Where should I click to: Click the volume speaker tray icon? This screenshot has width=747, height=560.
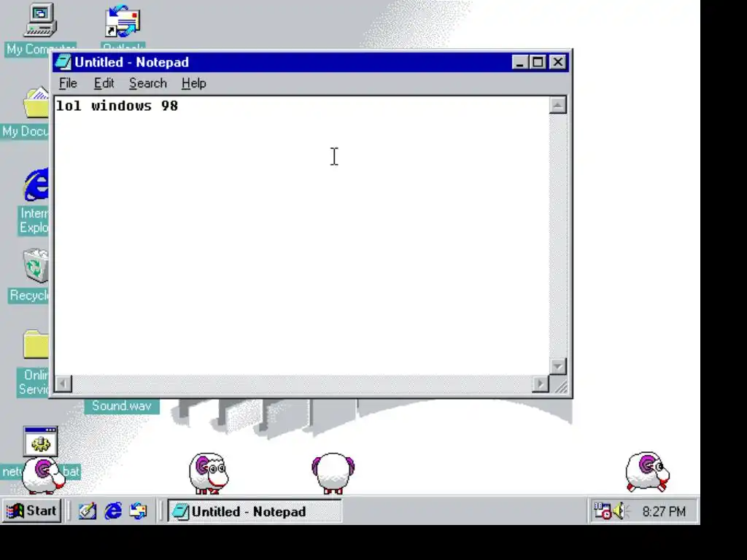[620, 511]
